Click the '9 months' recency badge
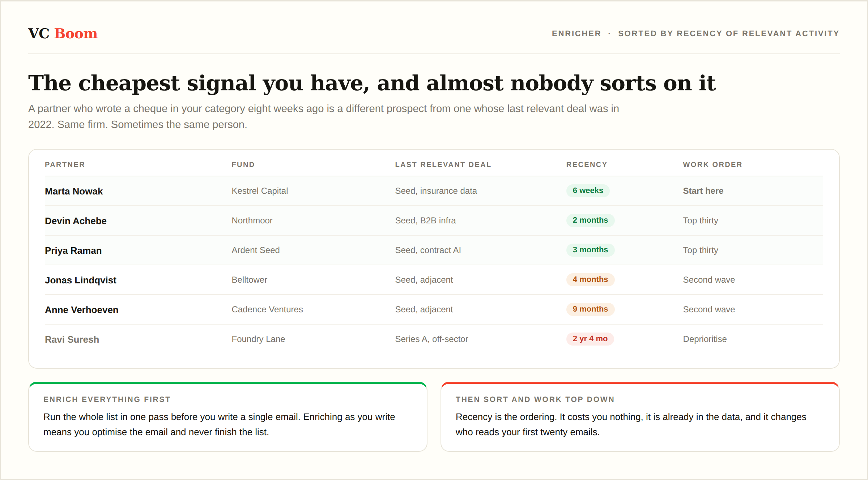 pos(590,309)
